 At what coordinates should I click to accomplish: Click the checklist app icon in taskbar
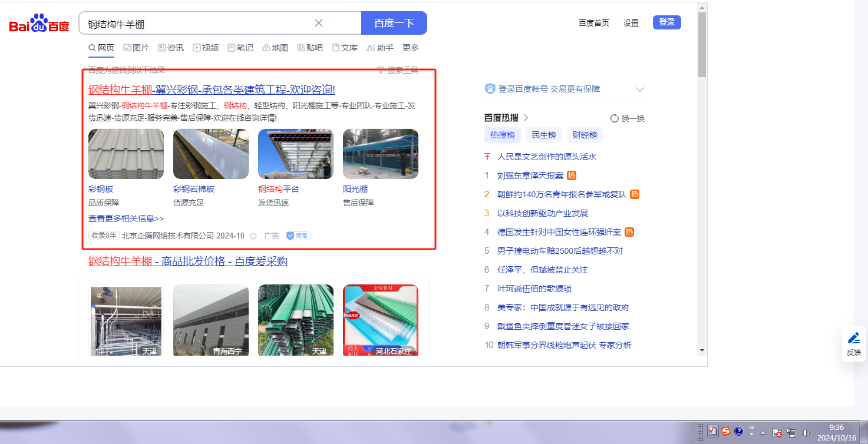713,431
